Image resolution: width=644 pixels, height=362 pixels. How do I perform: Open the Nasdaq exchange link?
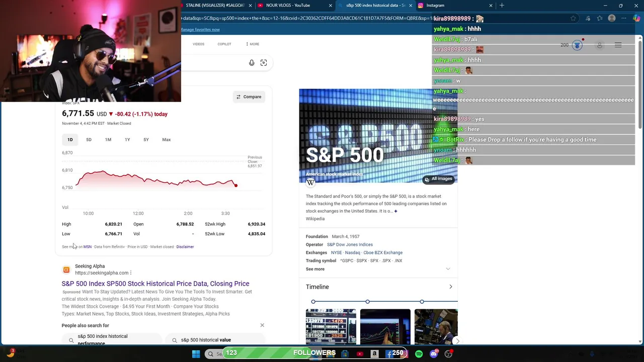[353, 253]
